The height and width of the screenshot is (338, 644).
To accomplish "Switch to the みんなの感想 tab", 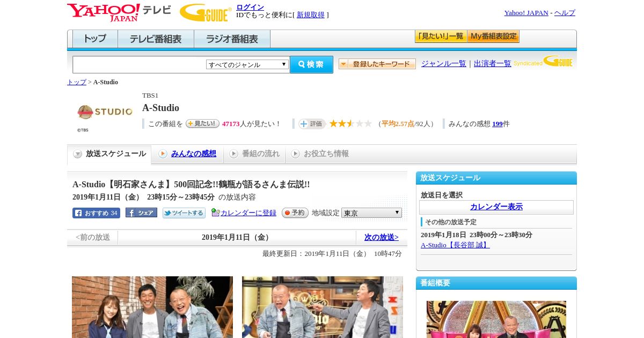I will point(188,154).
